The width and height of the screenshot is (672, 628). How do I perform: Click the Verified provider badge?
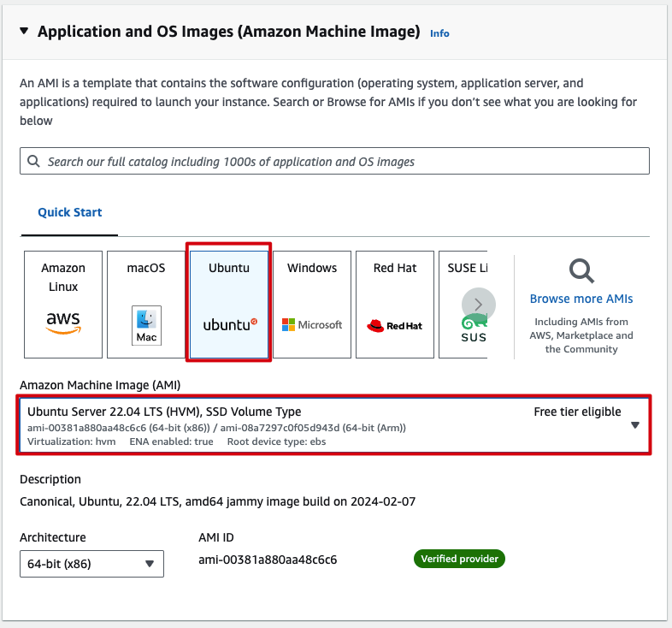coord(460,560)
